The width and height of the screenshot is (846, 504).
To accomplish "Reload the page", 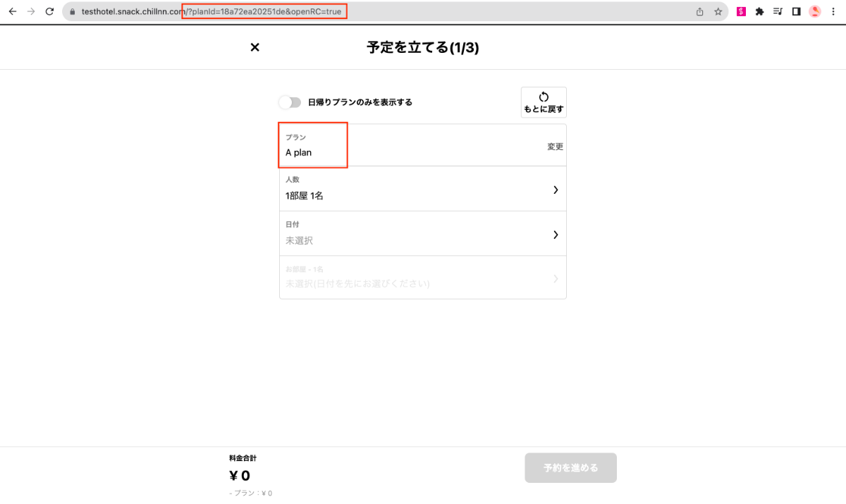I will pos(49,12).
